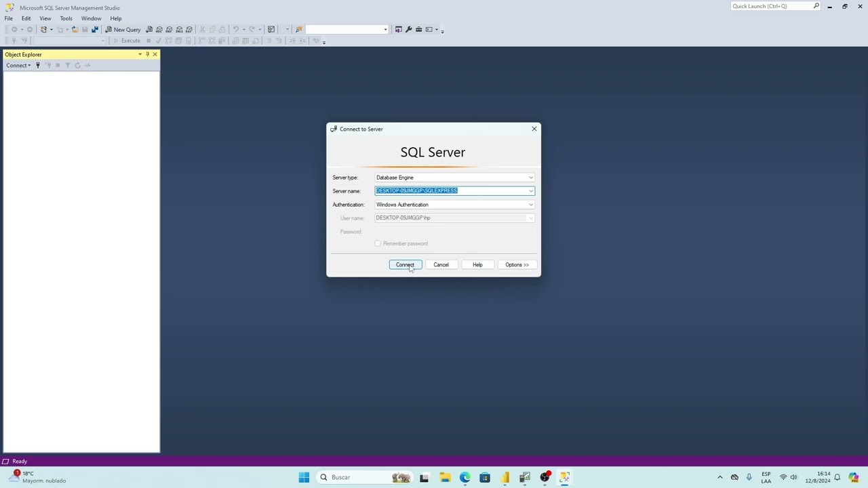Open the New Project icon dropdown in toolbar

[51, 30]
